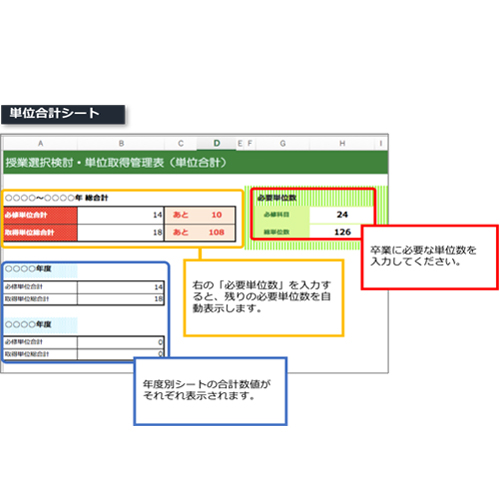This screenshot has height=500, width=500.
Task: Click the ○○○○～○○○○年 総合計 heading
Action: [x=57, y=198]
